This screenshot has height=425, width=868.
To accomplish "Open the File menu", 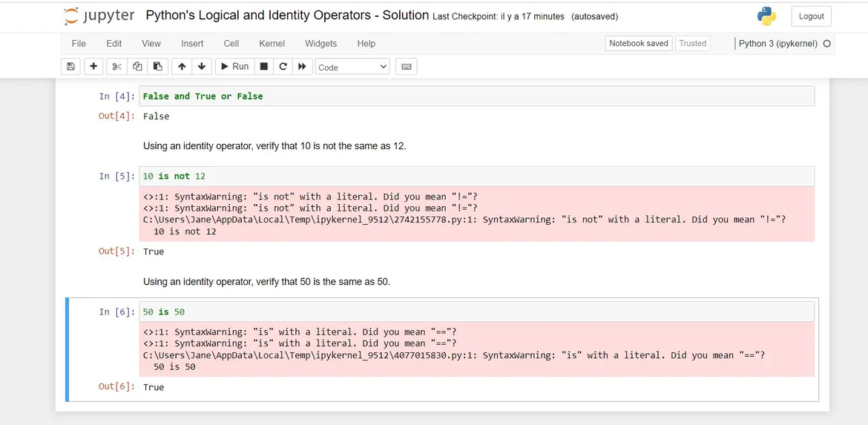I will (x=79, y=44).
